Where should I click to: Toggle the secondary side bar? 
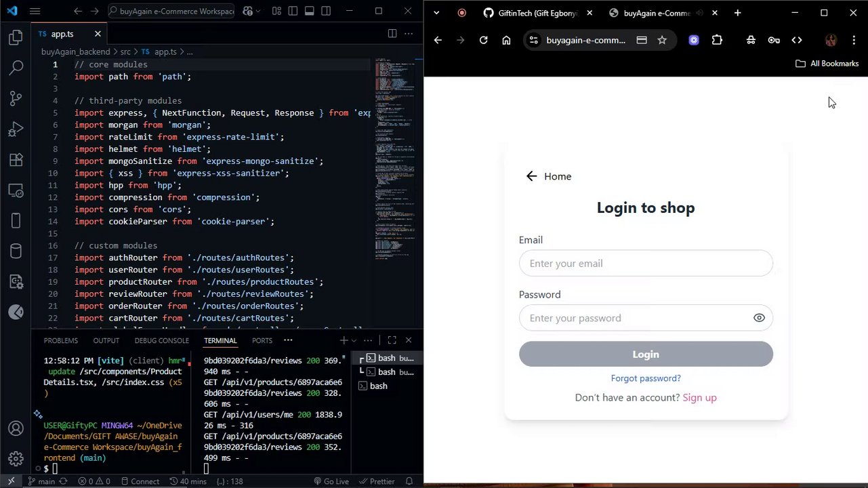326,11
